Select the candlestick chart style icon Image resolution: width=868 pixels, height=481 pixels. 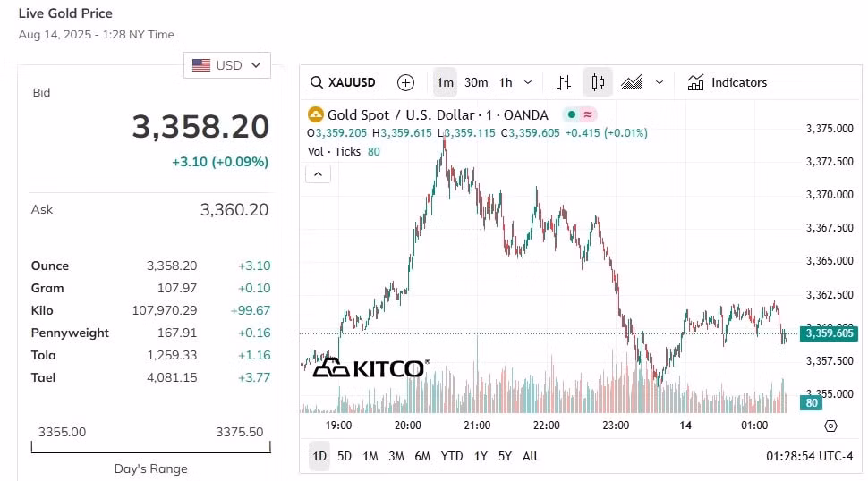coord(598,82)
